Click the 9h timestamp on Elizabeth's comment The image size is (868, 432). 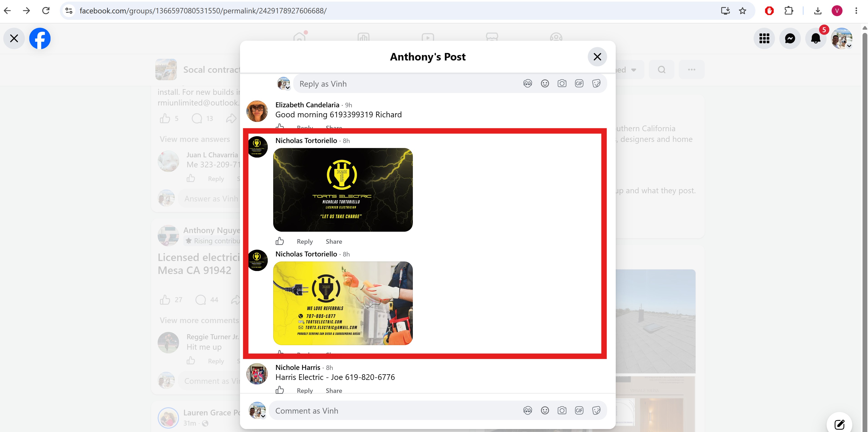(348, 105)
